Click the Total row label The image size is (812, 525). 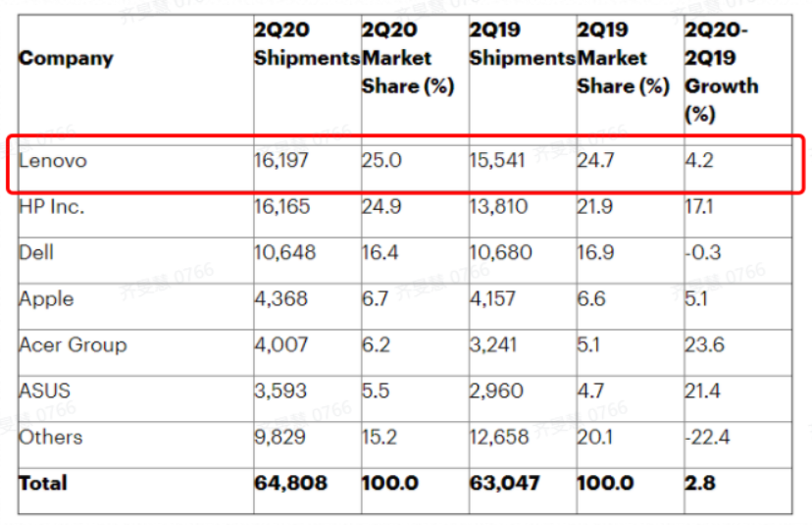(x=43, y=483)
